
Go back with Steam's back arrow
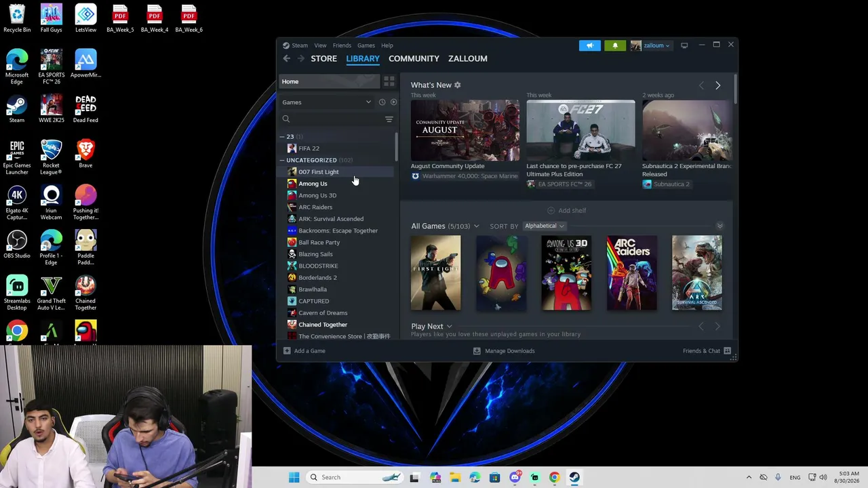point(287,59)
